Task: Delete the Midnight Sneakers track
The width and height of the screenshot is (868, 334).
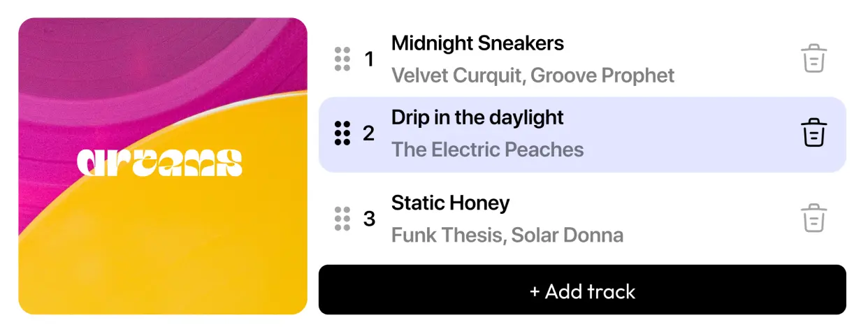Action: tap(813, 59)
